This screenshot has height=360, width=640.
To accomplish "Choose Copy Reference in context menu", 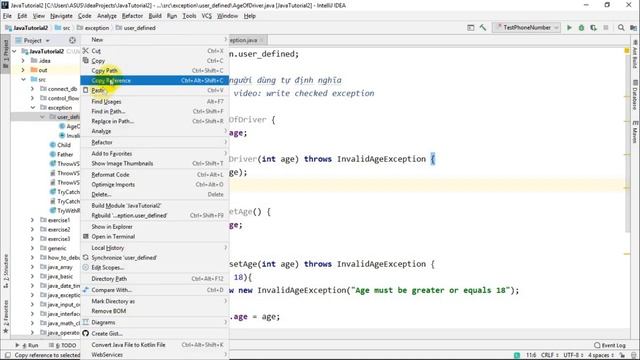I will (155, 80).
